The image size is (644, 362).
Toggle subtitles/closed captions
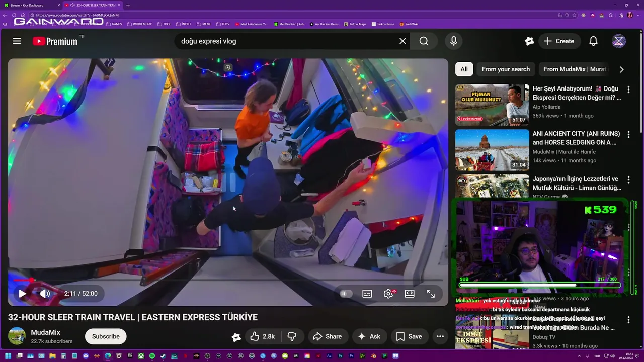point(367,294)
